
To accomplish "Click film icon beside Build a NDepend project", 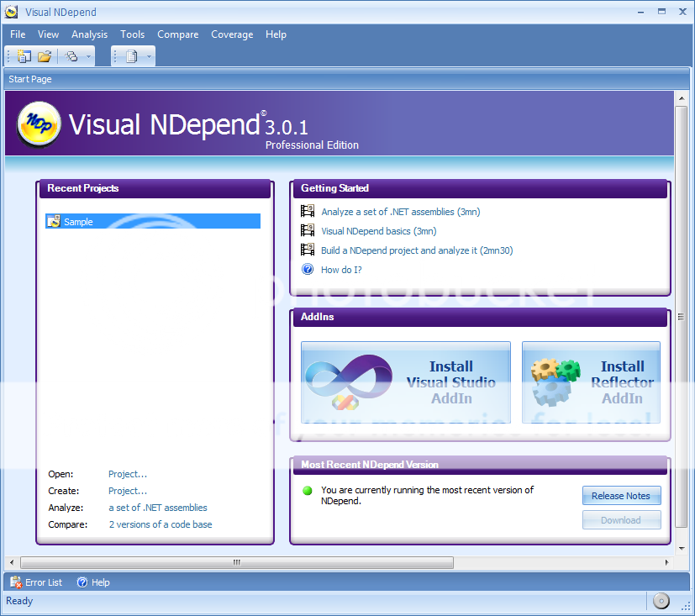I will click(308, 250).
